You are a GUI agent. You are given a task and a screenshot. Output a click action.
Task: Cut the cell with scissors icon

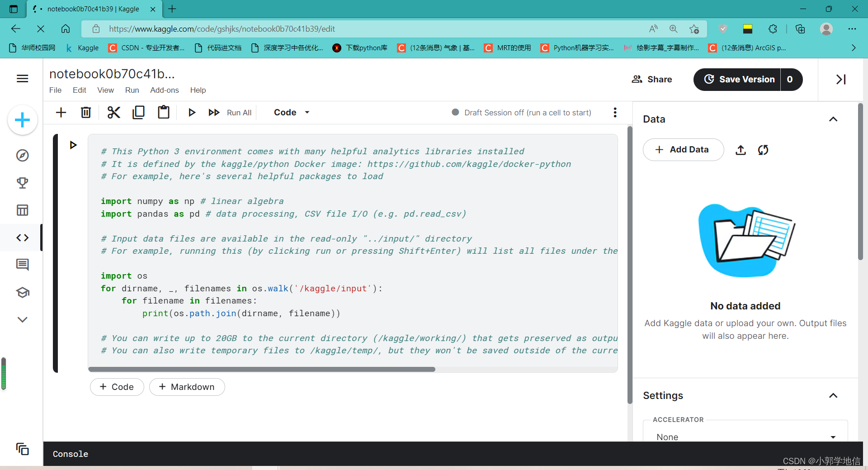point(113,112)
